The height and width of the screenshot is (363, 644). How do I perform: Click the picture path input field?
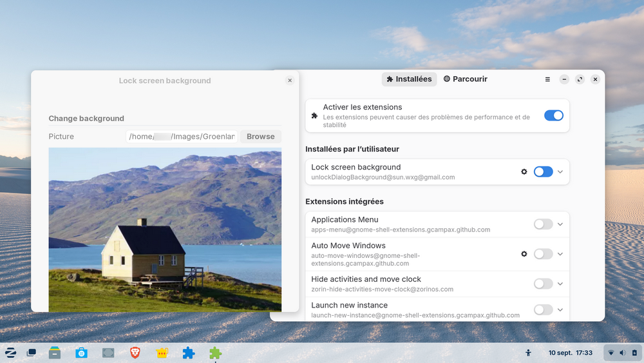182,137
